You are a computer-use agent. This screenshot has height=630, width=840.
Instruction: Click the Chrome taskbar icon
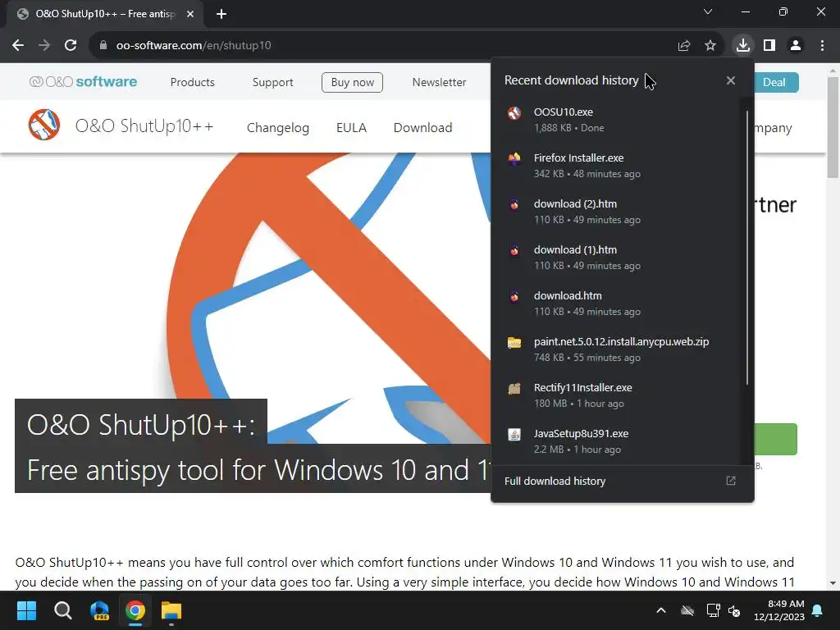[x=135, y=610]
